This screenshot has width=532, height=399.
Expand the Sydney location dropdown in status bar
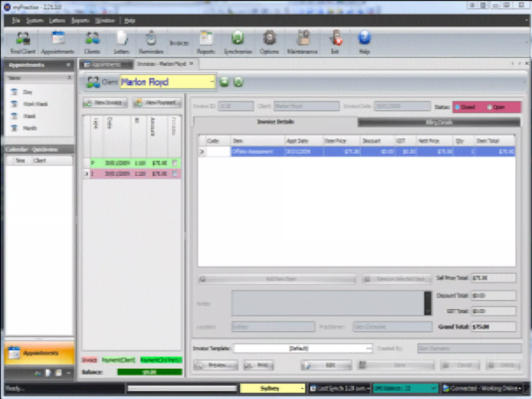click(302, 389)
